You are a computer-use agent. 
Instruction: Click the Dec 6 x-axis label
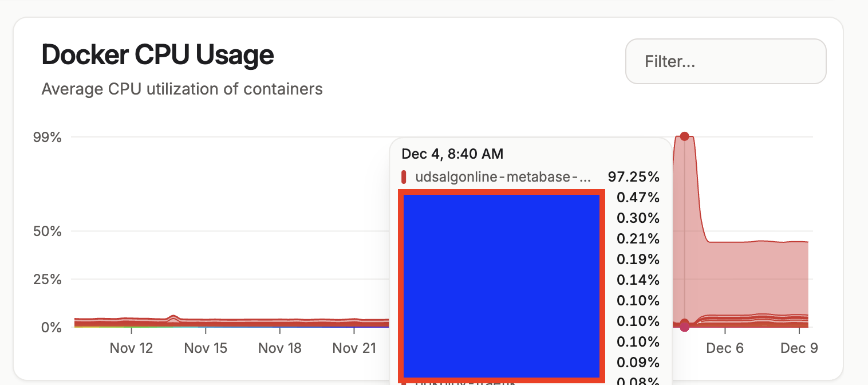tap(725, 348)
